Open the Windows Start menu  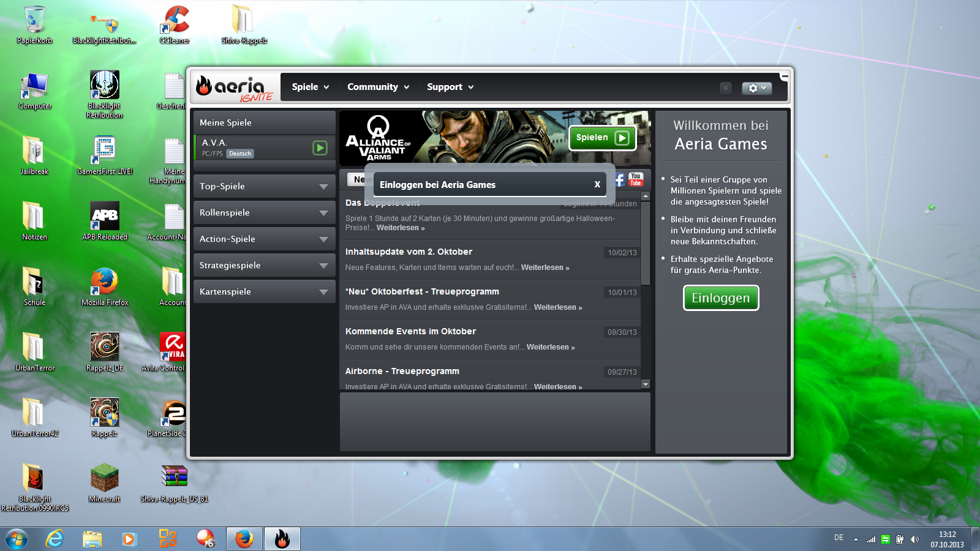(17, 539)
